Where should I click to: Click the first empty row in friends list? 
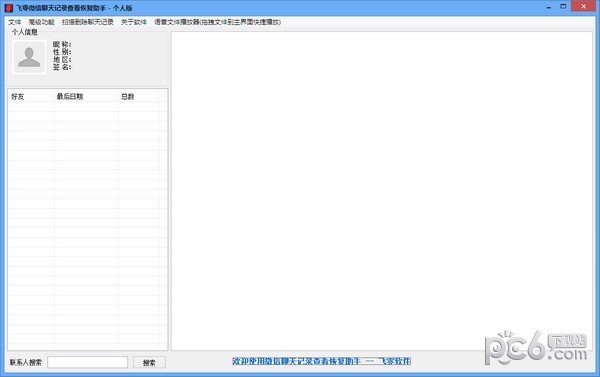pos(87,107)
